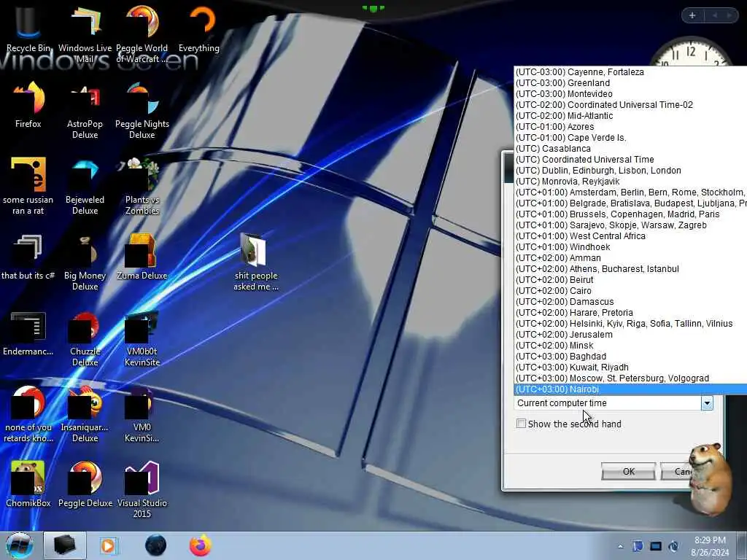This screenshot has width=747, height=560.
Task: Select the Firefox desktop shortcut
Action: pyautogui.click(x=28, y=105)
